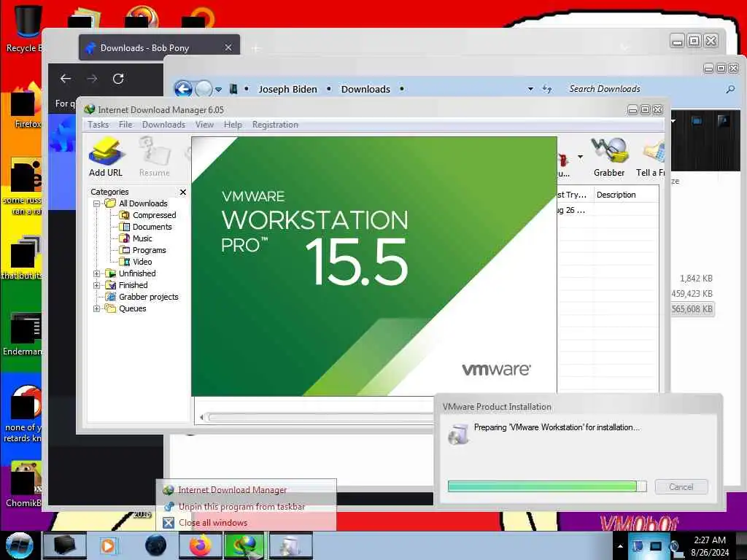The height and width of the screenshot is (560, 747).
Task: Open the Downloads menu in IDM
Action: click(x=163, y=125)
